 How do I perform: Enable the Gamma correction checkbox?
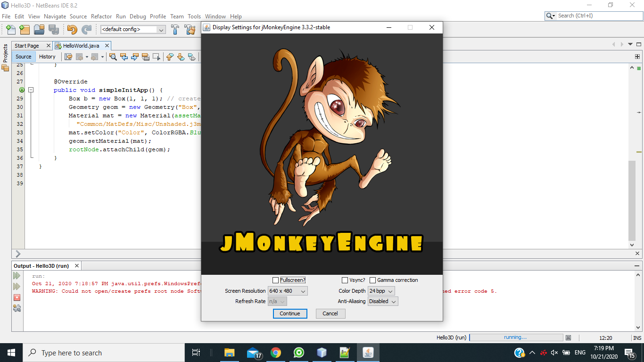373,280
